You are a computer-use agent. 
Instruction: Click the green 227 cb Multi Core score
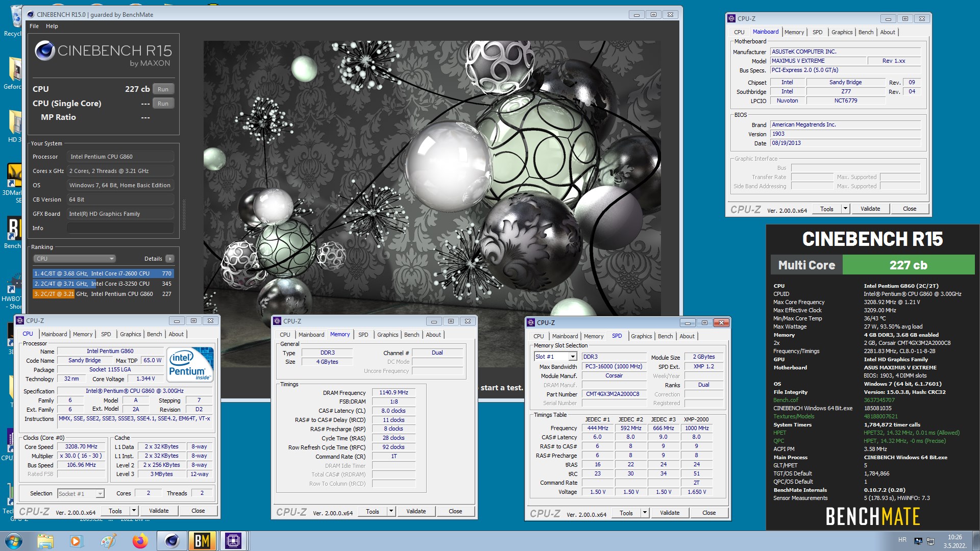(908, 265)
